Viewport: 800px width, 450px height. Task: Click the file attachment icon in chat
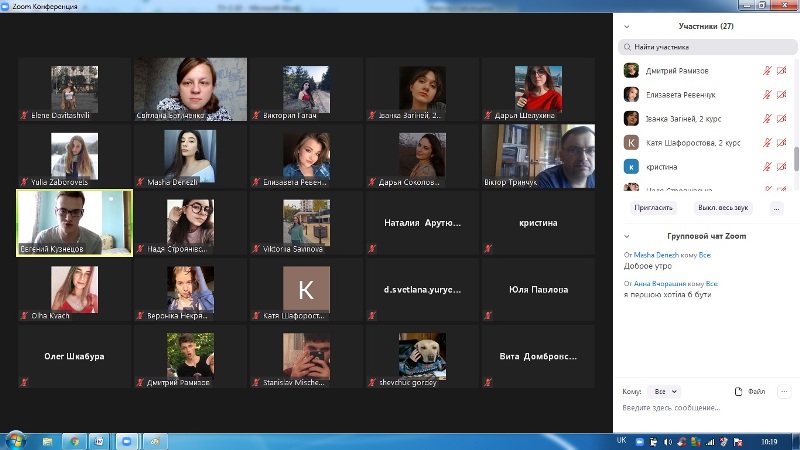[738, 391]
